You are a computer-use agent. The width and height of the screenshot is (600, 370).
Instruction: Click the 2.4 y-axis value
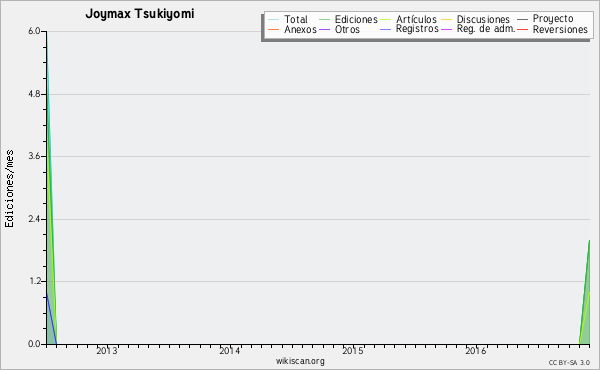[x=34, y=219]
